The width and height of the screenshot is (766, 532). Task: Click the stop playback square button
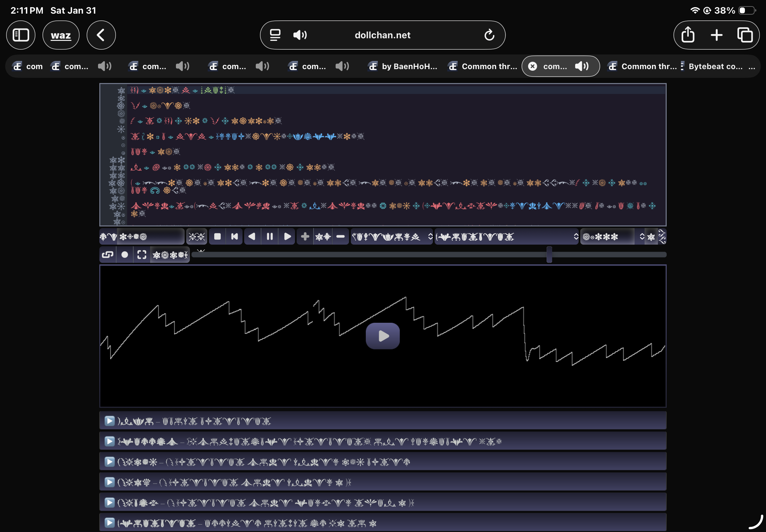217,237
